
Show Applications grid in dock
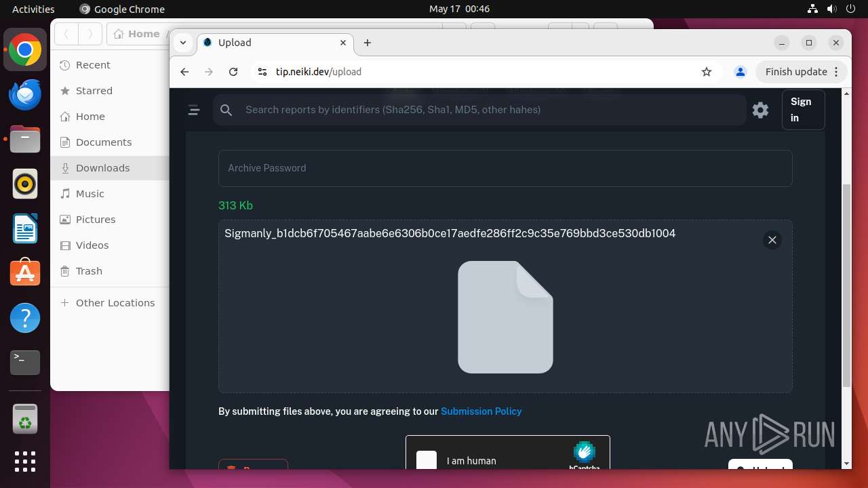point(25,462)
